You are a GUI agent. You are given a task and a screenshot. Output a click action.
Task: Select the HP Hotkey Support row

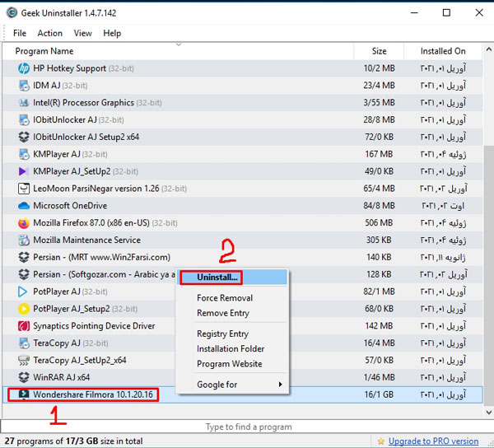click(x=243, y=68)
